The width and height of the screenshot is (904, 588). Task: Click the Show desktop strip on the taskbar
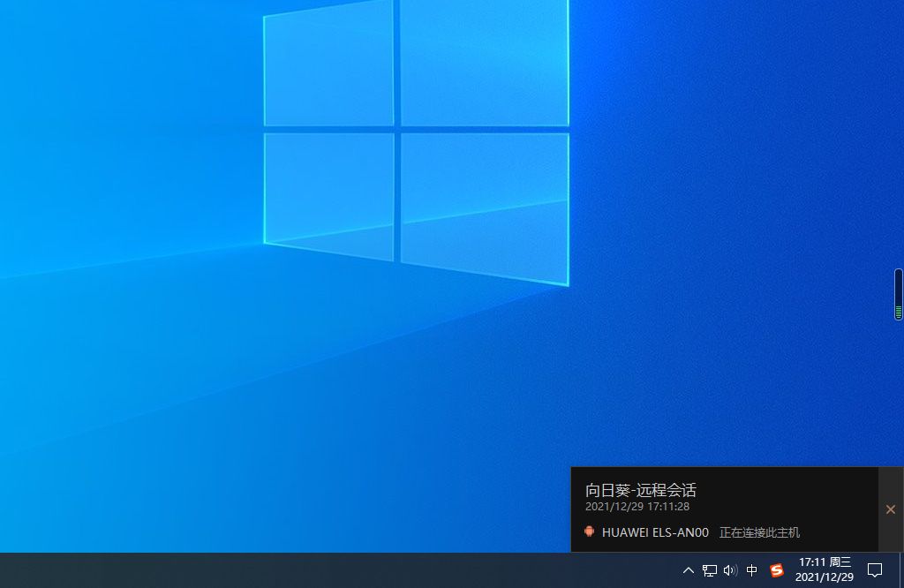(901, 570)
